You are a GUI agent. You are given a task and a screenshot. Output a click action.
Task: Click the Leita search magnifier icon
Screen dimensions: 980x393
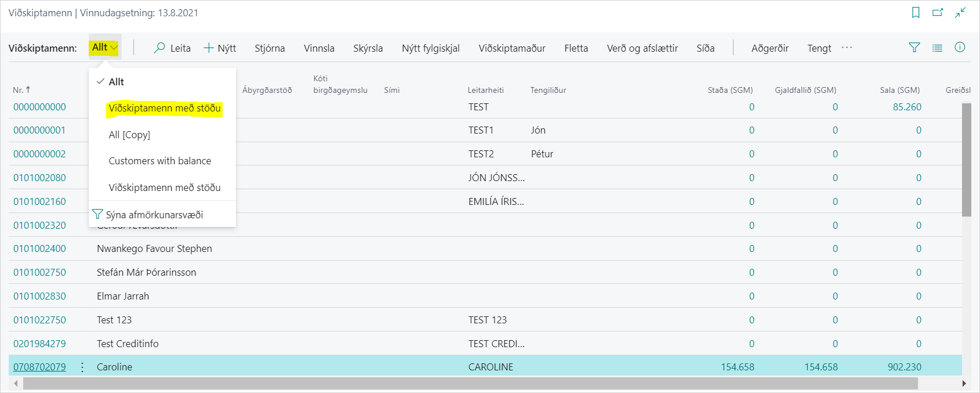(x=159, y=48)
